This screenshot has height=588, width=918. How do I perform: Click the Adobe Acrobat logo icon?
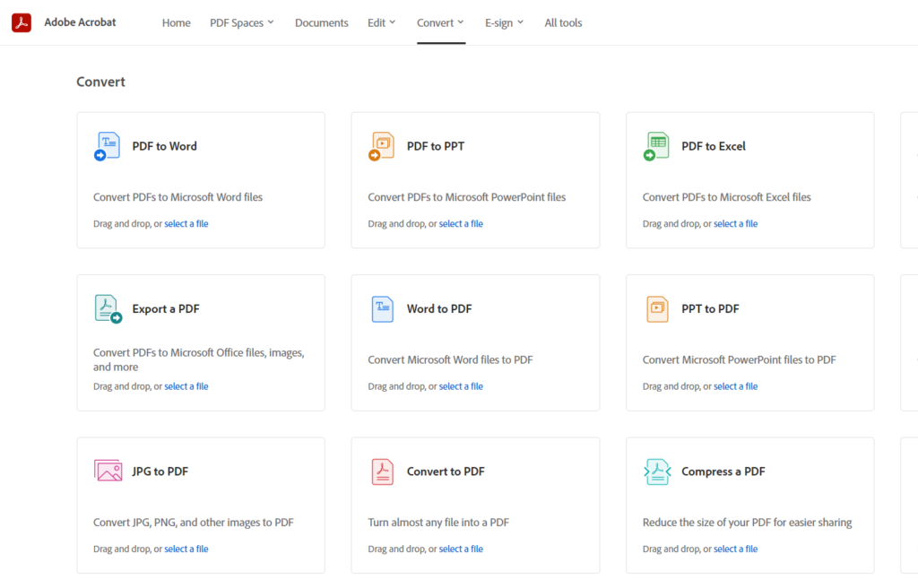pos(22,22)
